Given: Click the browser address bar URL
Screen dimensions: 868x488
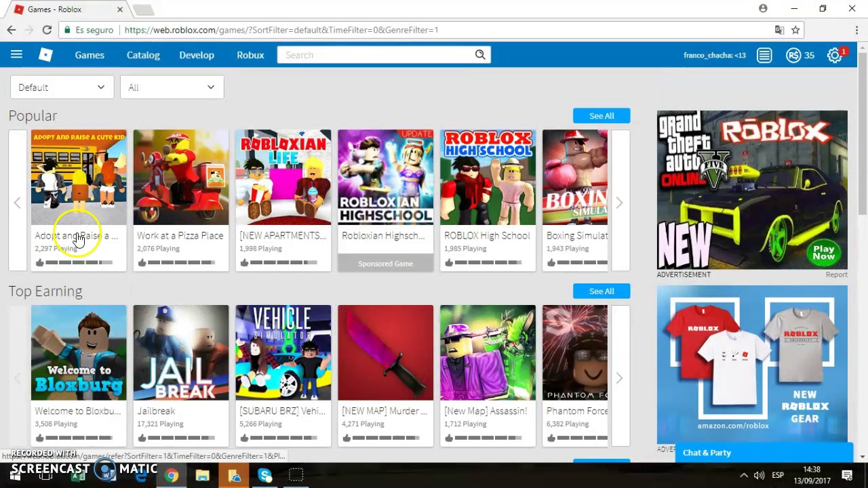Looking at the screenshot, I should [281, 30].
